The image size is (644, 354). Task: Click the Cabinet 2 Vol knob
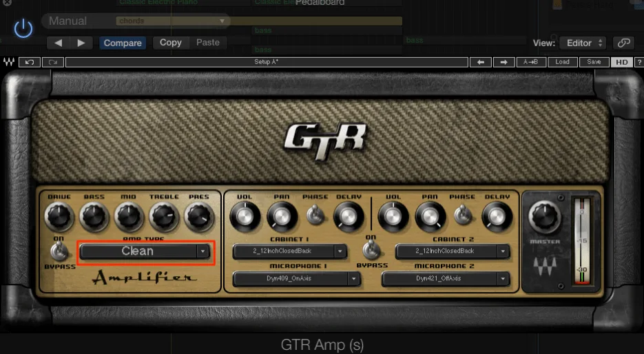pos(393,216)
